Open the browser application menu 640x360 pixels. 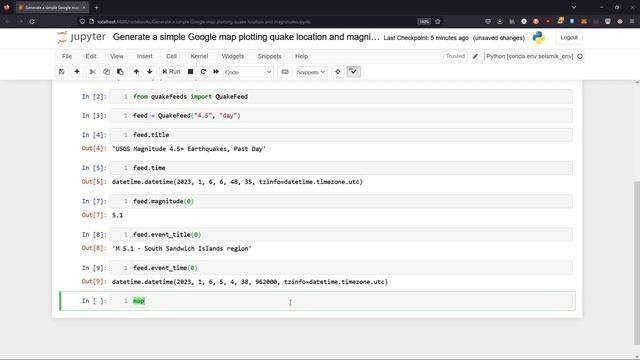[x=632, y=21]
